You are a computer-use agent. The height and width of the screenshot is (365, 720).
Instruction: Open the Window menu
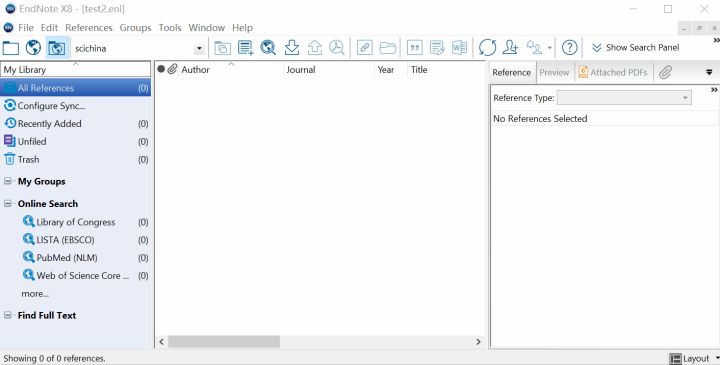[x=207, y=28]
